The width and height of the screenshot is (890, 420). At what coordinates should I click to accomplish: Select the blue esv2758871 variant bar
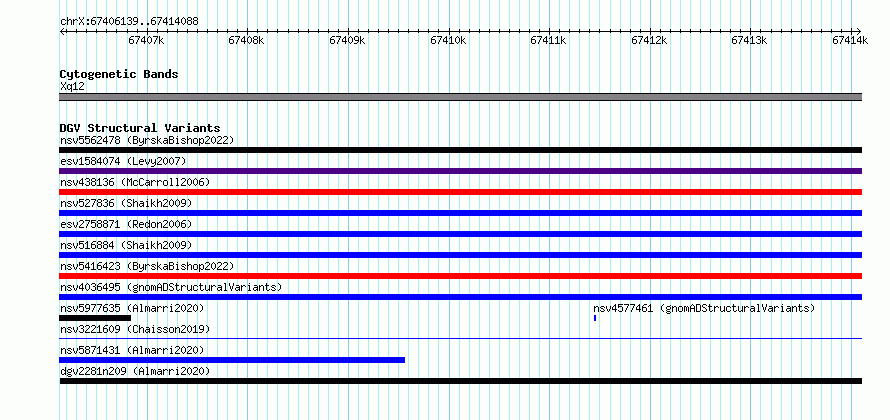point(460,234)
